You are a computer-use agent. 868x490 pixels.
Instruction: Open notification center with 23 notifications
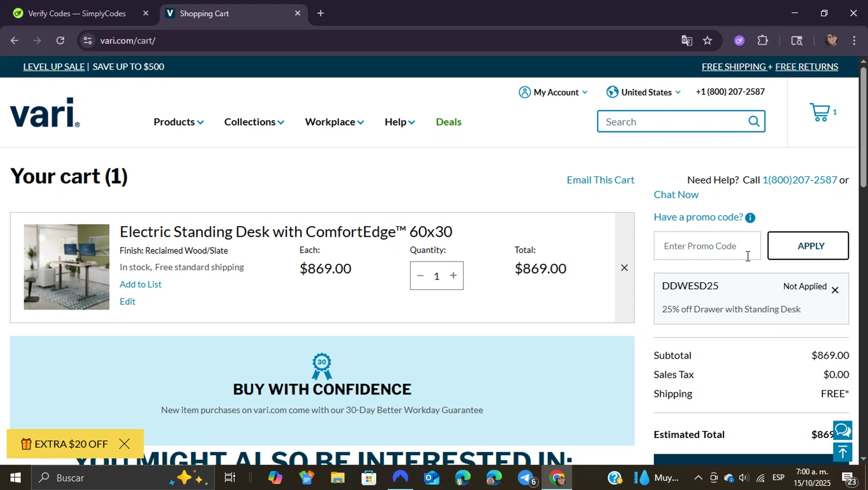click(849, 478)
